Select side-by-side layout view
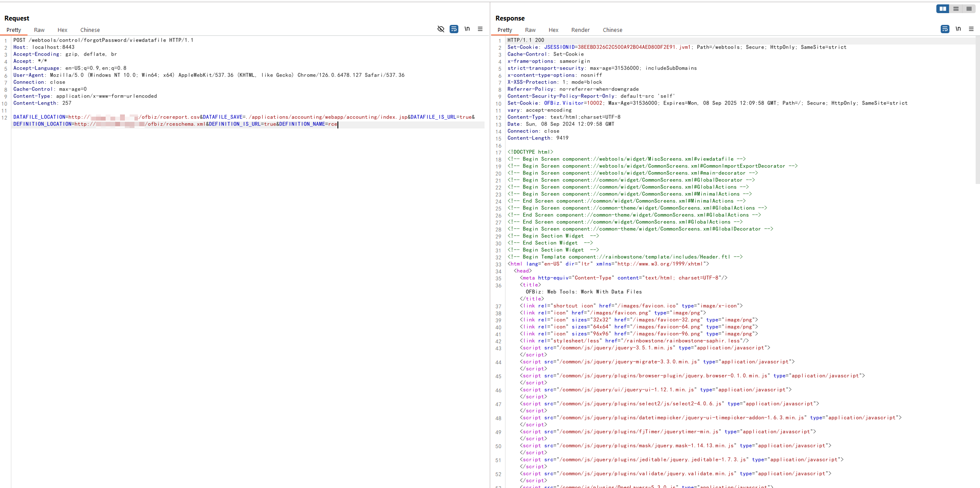 tap(943, 9)
